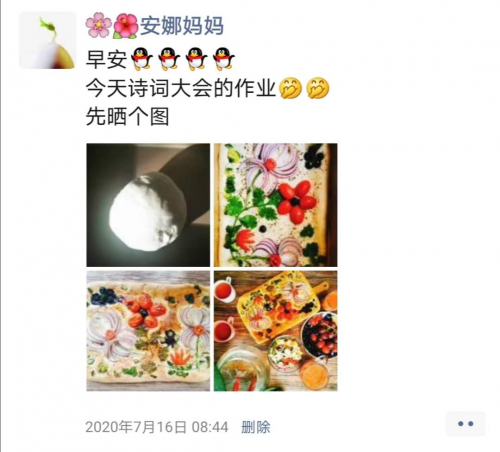This screenshot has width=500, height=452.
Task: Click the text 今天诗词大会的作业
Action: 181,88
